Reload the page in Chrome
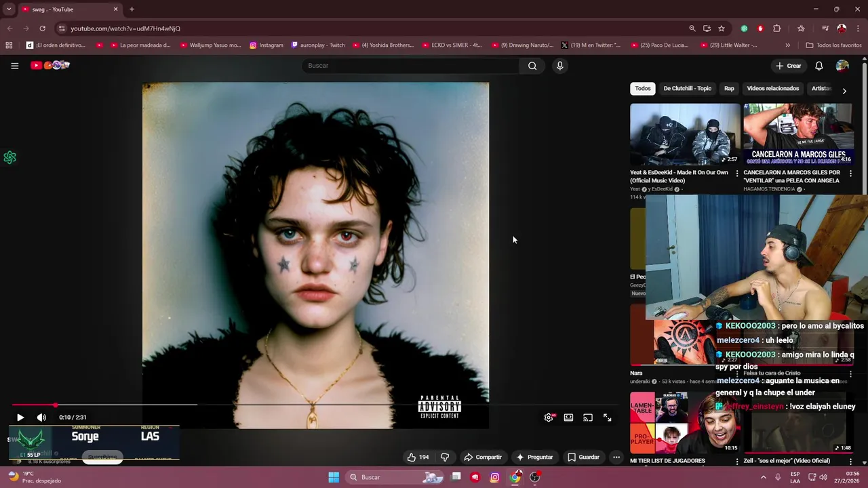The height and width of the screenshot is (488, 868). (x=42, y=28)
